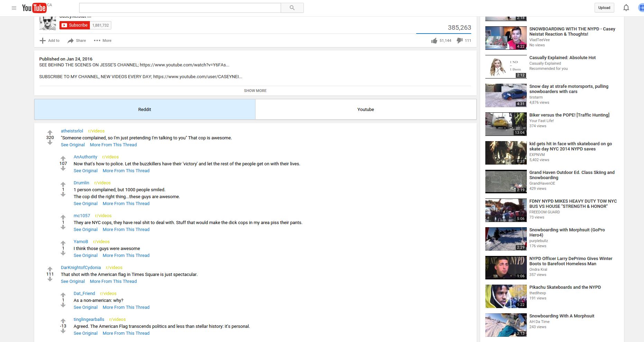Downvote Drumlin's comment
Image resolution: width=644 pixels, height=342 pixels.
click(63, 194)
